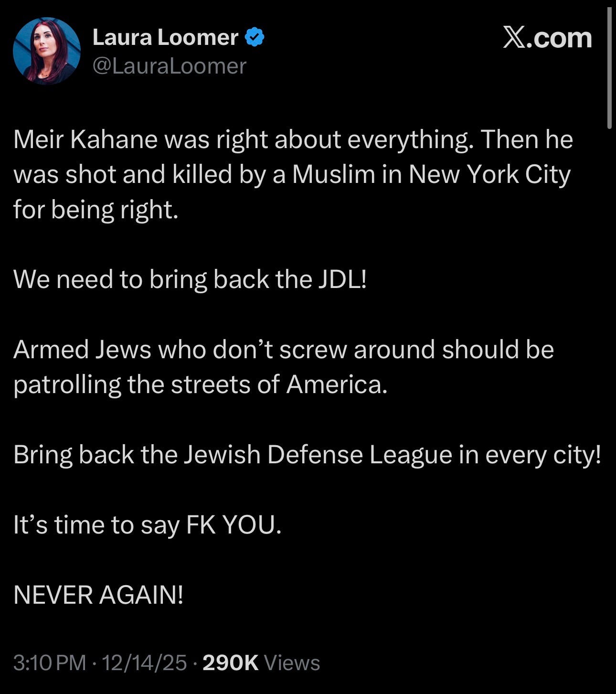Viewport: 616px width, 694px height.
Task: Visit the @LauraLoomer handle link
Action: [169, 66]
